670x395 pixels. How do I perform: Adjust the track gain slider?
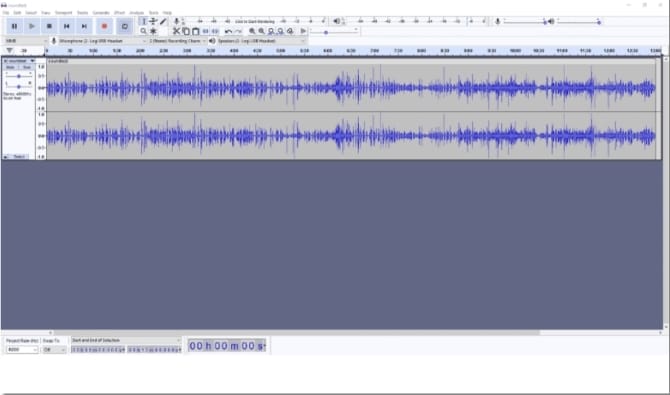pyautogui.click(x=18, y=76)
